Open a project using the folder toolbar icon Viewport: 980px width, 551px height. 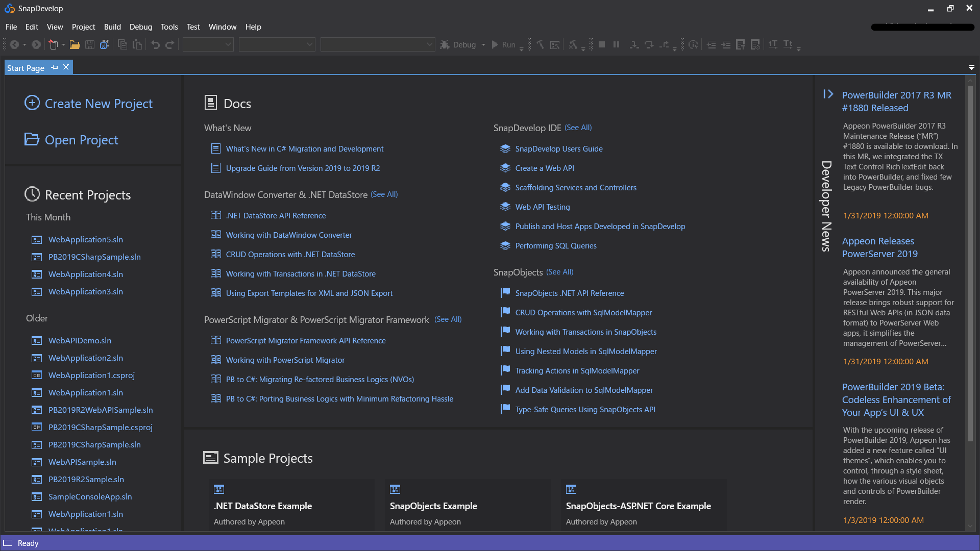click(75, 44)
